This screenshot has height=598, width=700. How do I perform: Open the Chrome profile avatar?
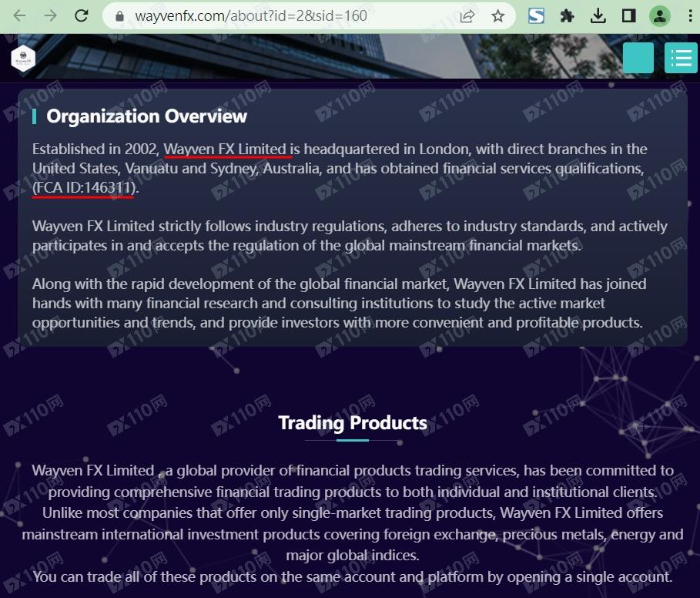(x=660, y=15)
